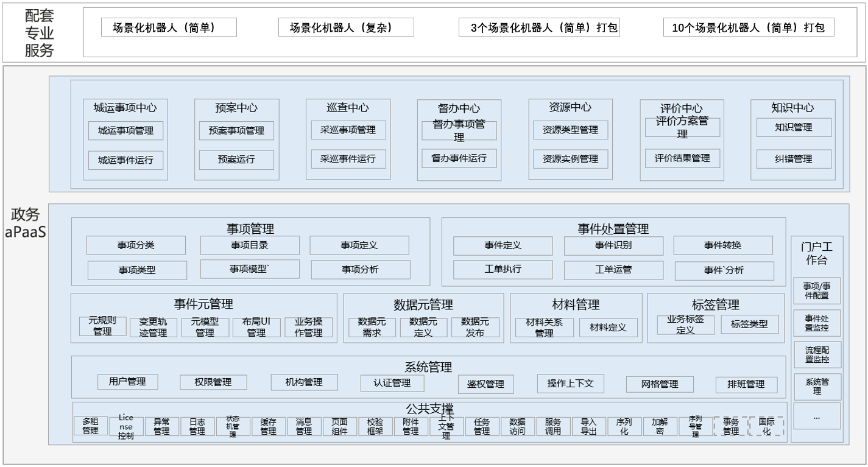868x467 pixels.
Task: Select the 缓存管理 box
Action: pos(269,426)
